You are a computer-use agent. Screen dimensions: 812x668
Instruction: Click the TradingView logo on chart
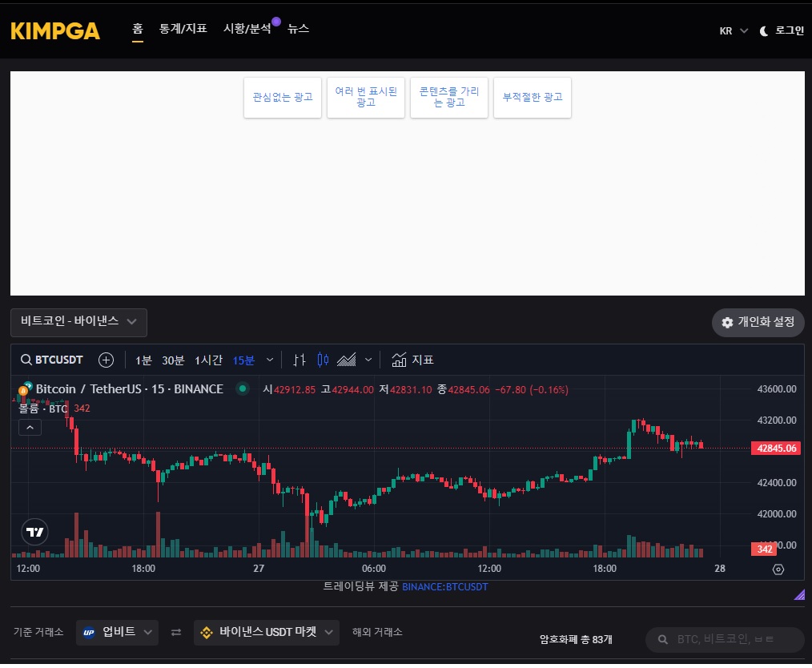[x=34, y=532]
